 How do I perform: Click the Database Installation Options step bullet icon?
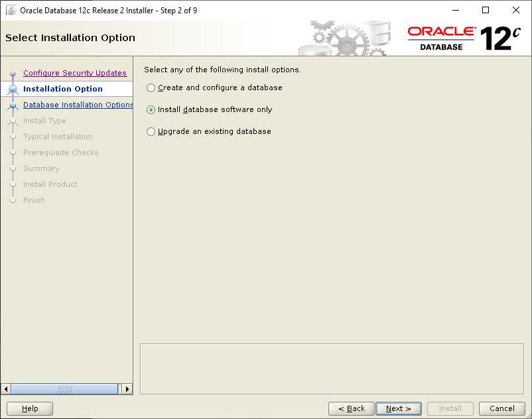click(13, 105)
